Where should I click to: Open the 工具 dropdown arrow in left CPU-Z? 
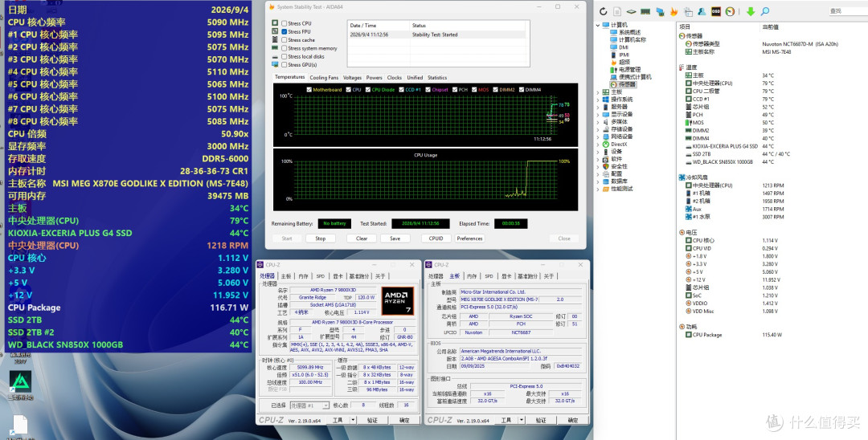tap(354, 420)
